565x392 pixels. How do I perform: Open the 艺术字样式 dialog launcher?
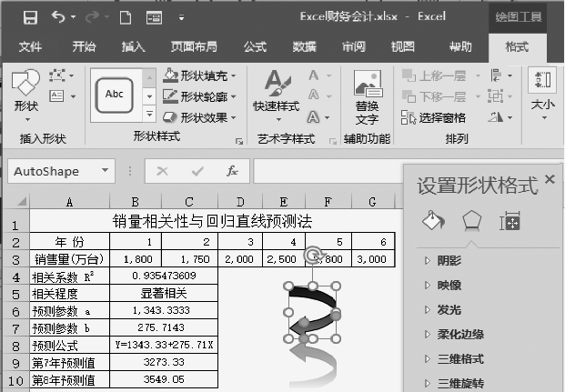(333, 141)
